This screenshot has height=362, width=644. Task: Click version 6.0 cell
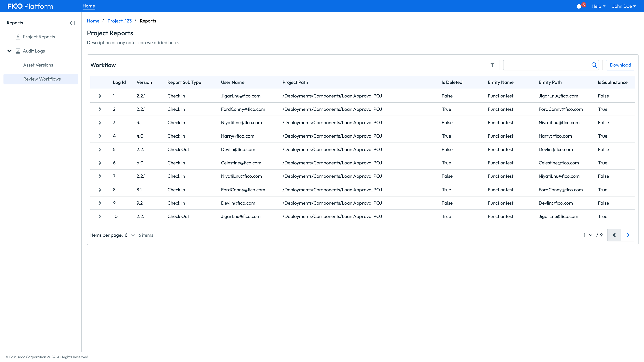140,163
